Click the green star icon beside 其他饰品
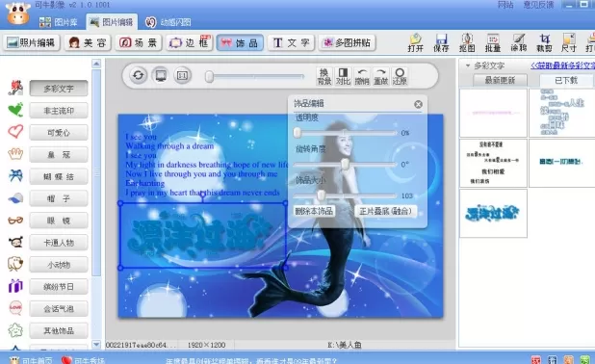Screen dimensions: 595x364 pyautogui.click(x=15, y=330)
